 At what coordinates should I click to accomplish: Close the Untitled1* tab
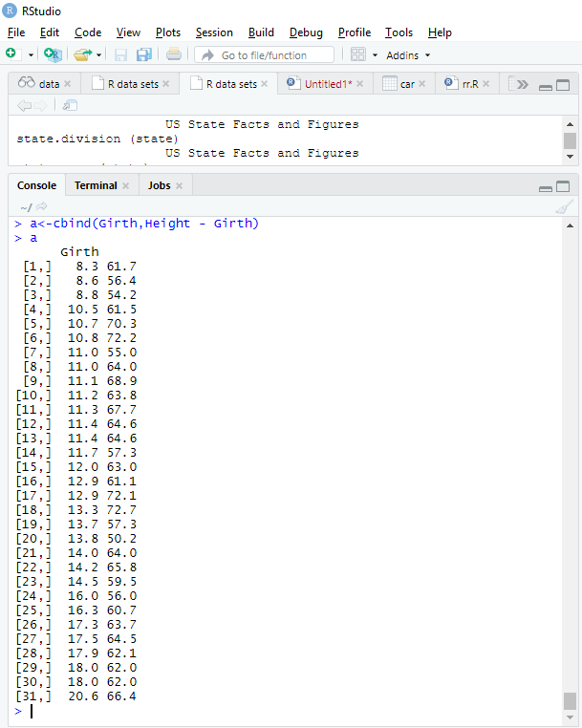tap(360, 83)
